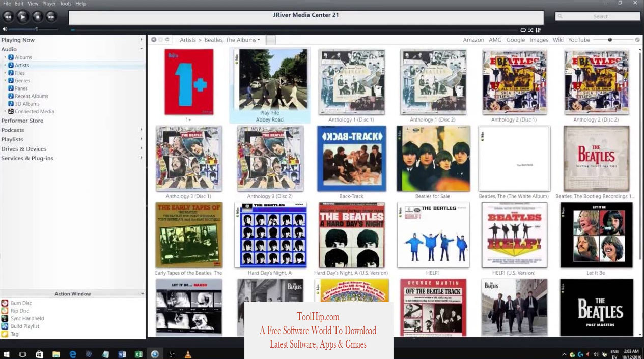This screenshot has width=644, height=359.
Task: Select Recent Albums in the tree
Action: click(31, 96)
